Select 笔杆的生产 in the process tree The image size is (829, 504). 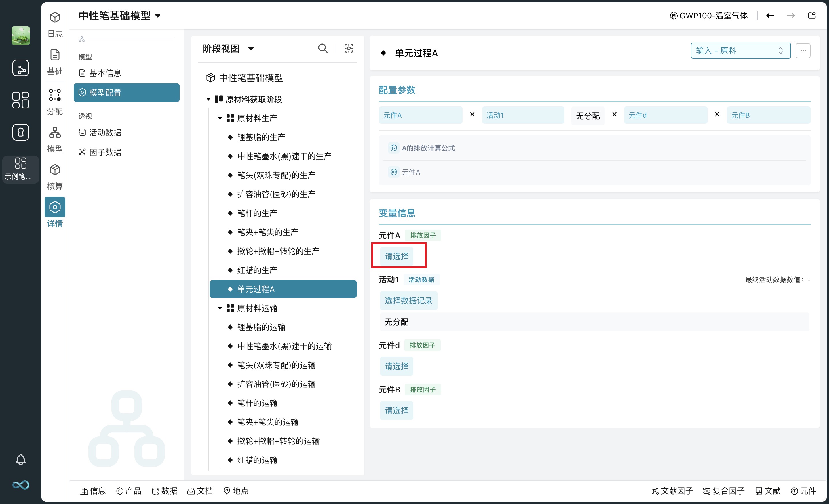[257, 213]
